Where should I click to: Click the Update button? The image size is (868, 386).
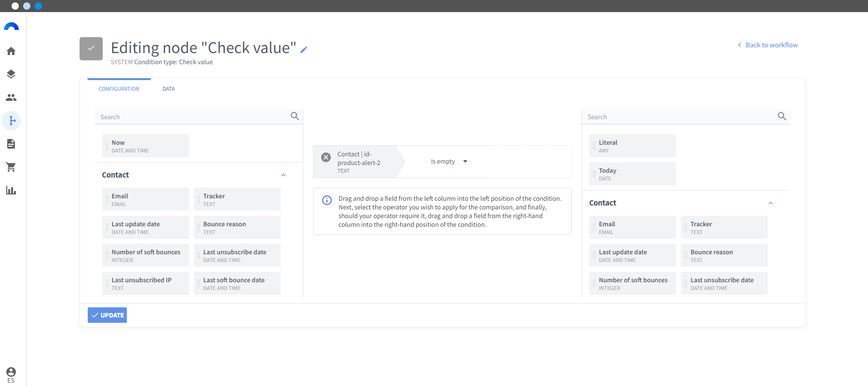point(107,315)
